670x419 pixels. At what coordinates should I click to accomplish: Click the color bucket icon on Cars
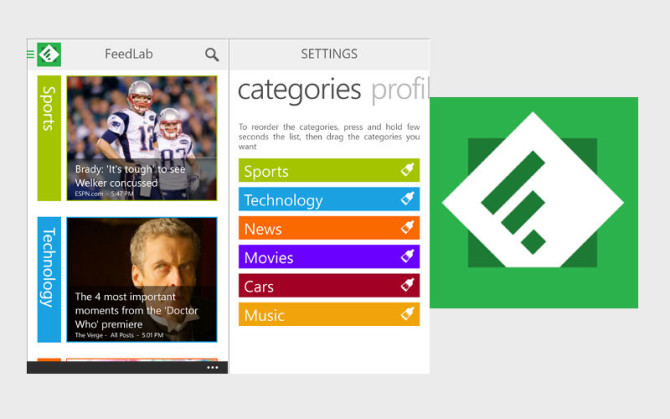(x=407, y=285)
